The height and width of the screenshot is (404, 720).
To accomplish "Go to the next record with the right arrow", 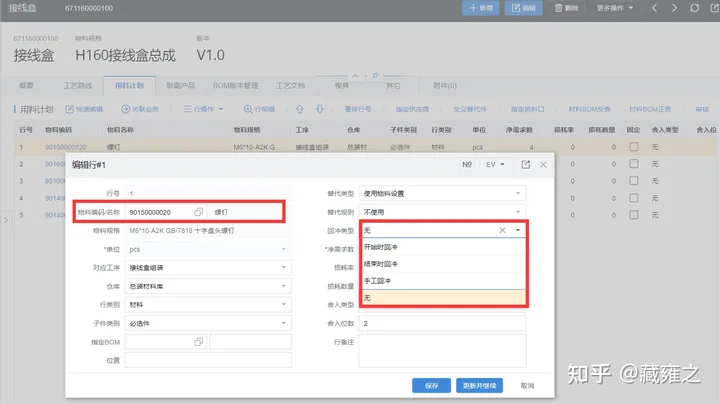I will 674,8.
